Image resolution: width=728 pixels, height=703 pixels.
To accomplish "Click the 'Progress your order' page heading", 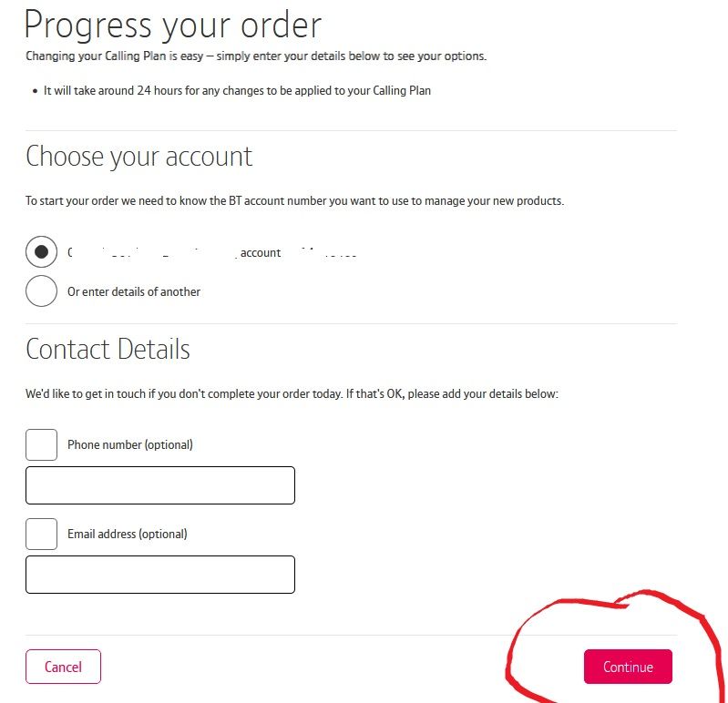I will click(173, 25).
